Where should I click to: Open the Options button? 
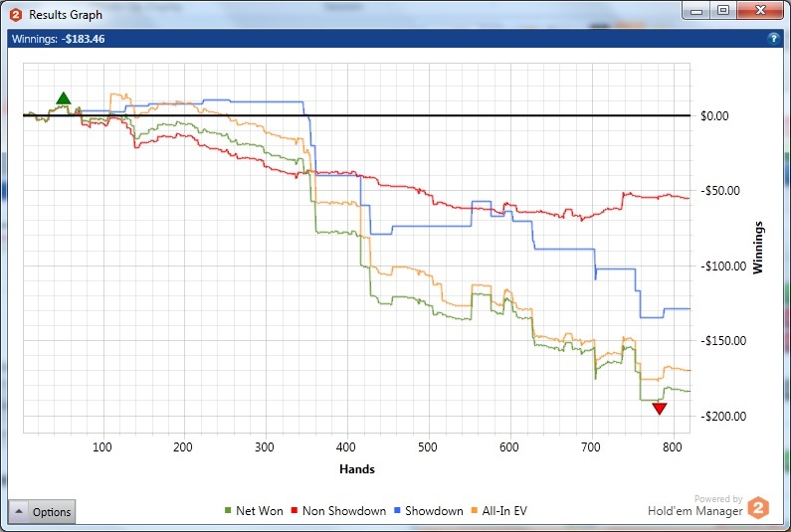point(52,512)
